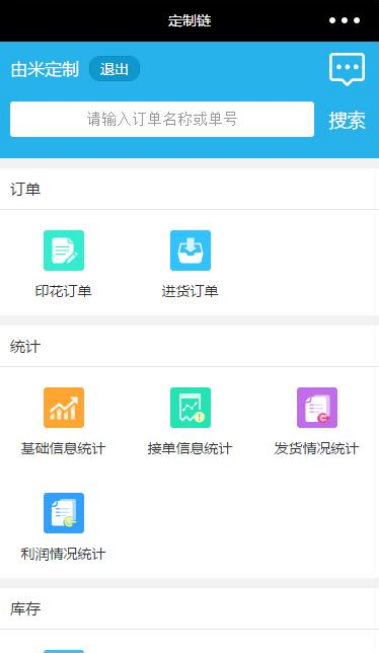Click the 印花订单 label text

pos(63,291)
